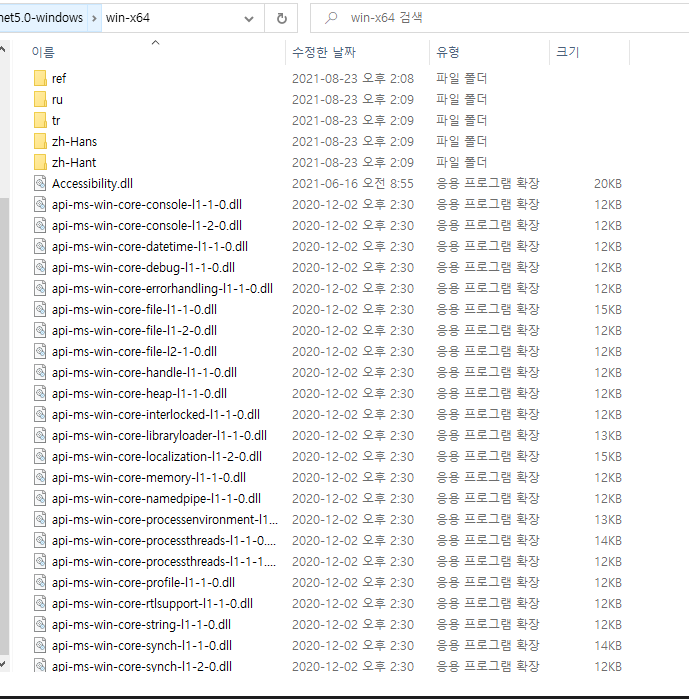Click the api-ms-win-core-datetime-l1-1-0.dll file icon

coord(40,246)
